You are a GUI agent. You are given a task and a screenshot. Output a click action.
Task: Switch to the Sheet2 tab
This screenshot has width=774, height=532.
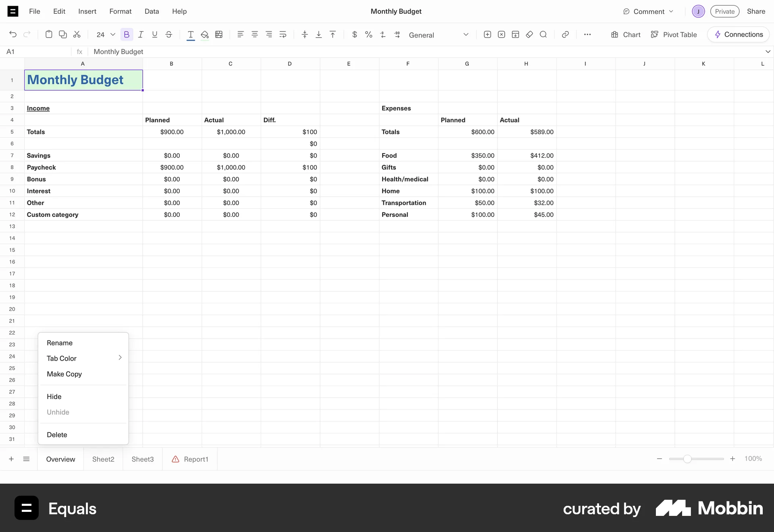click(103, 459)
